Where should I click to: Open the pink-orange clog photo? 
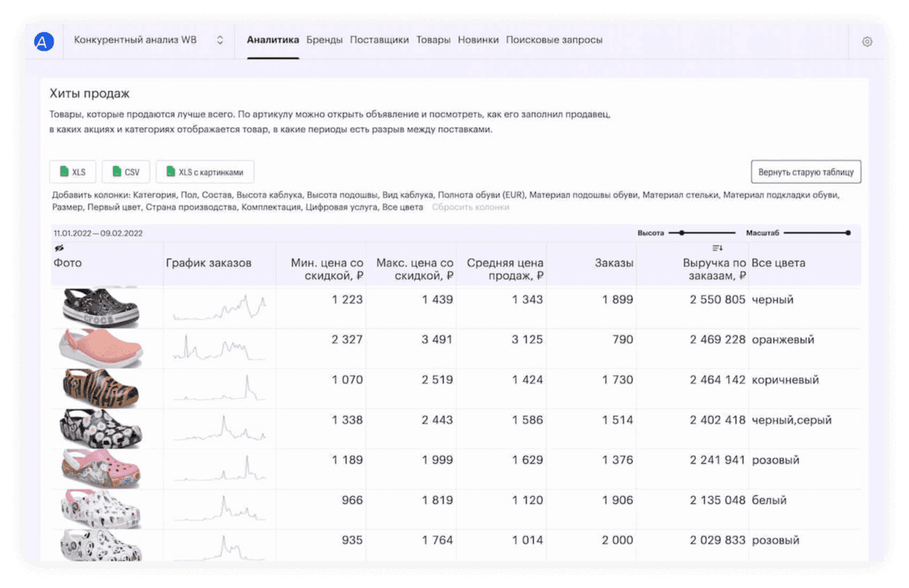pos(101,348)
